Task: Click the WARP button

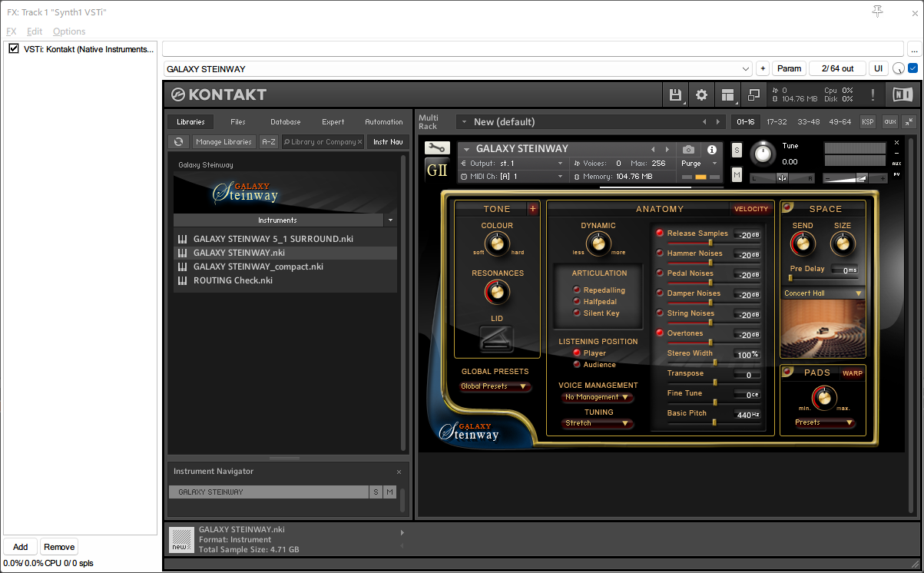Action: (853, 374)
